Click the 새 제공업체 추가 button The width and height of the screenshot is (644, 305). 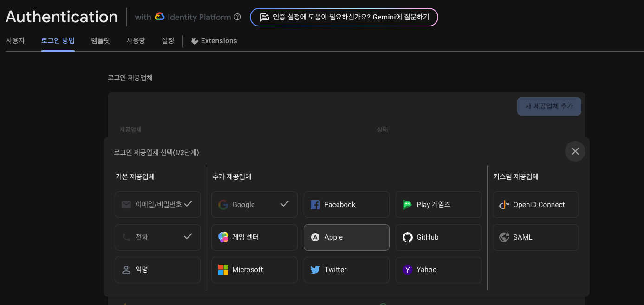pyautogui.click(x=549, y=106)
